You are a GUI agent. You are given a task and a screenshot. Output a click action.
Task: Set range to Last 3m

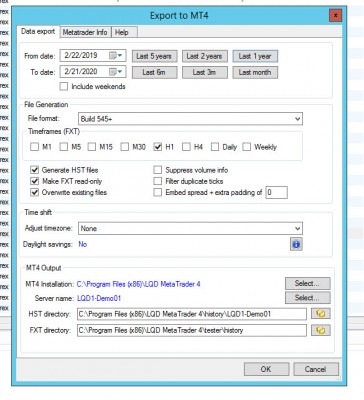coord(205,72)
